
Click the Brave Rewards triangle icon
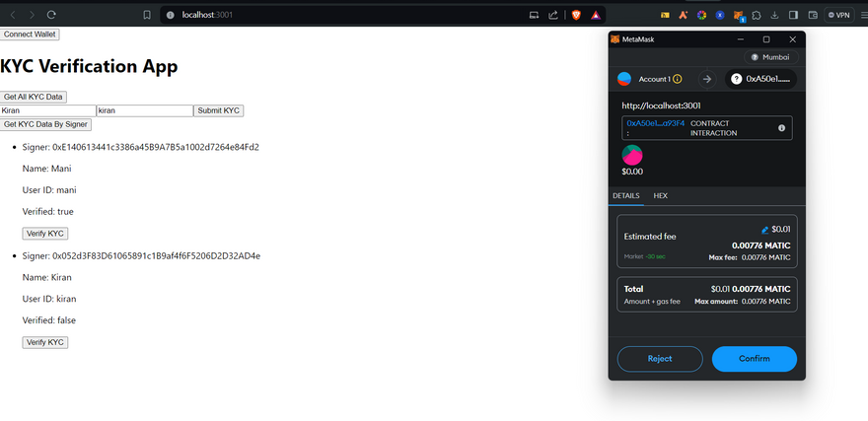597,15
